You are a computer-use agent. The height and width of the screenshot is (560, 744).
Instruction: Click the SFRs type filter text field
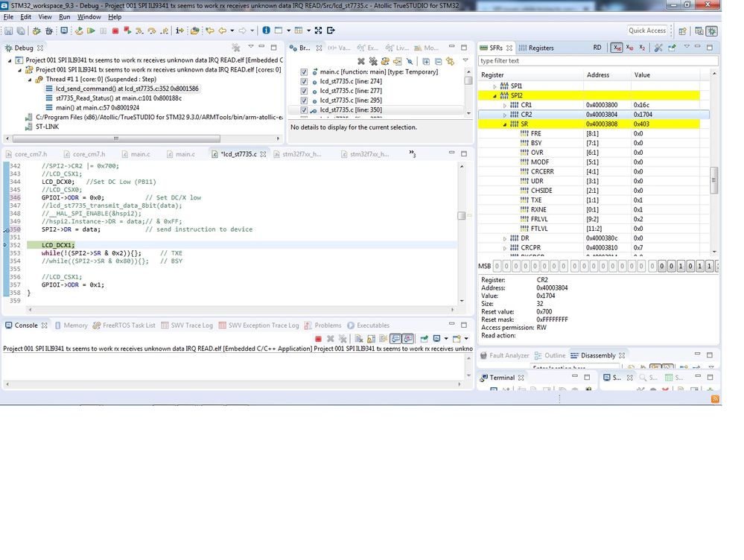click(598, 61)
